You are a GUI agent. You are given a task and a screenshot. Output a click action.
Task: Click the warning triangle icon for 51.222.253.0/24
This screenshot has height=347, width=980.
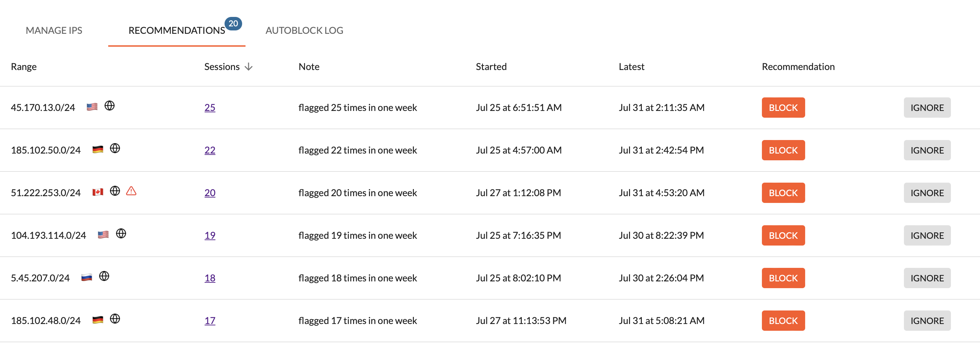131,191
